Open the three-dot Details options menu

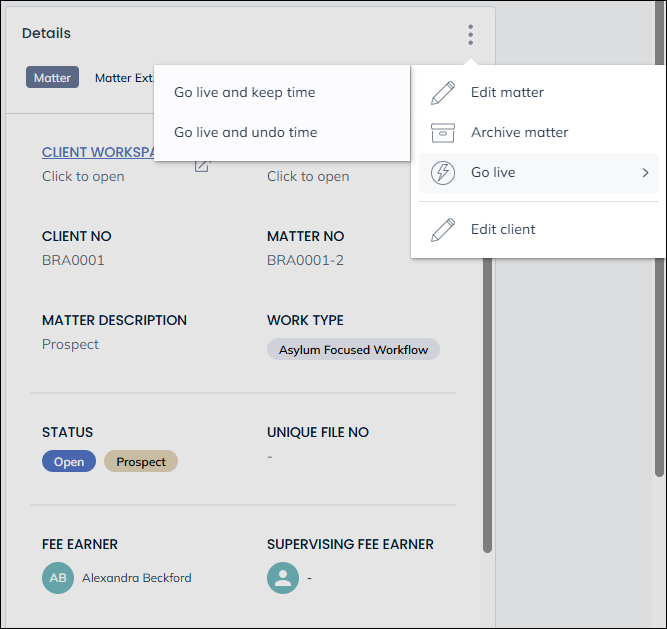470,35
